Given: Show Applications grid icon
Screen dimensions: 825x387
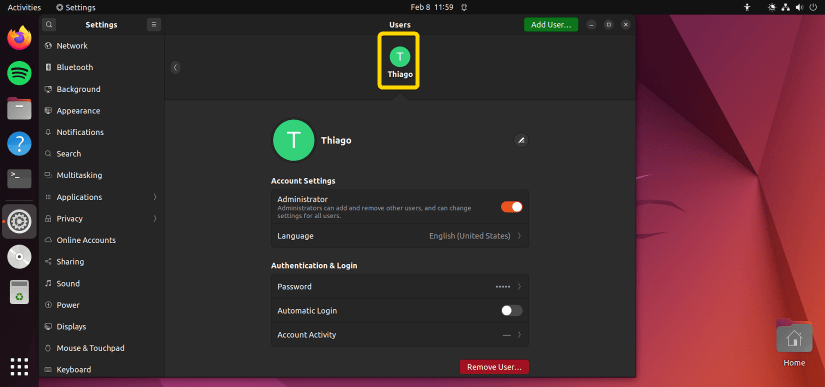Looking at the screenshot, I should 19,366.
